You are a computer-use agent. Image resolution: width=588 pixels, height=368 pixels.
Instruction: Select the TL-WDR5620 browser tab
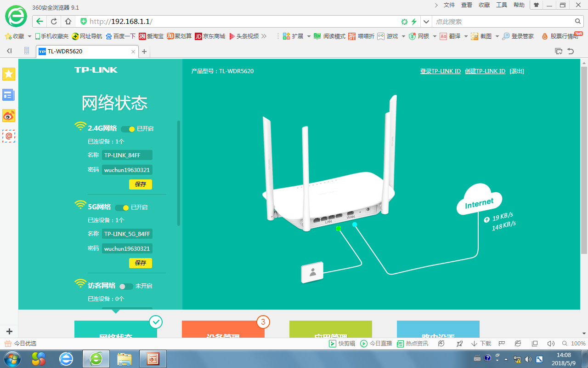pyautogui.click(x=87, y=52)
